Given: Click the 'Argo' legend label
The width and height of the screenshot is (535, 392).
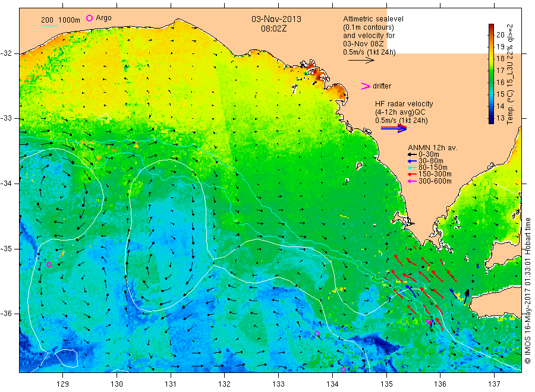Looking at the screenshot, I should 103,18.
